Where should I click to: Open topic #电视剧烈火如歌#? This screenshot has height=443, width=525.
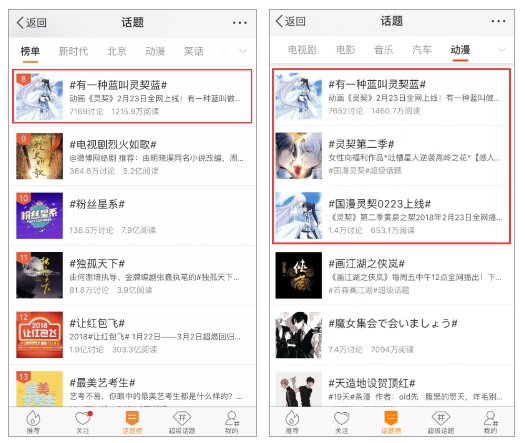133,156
